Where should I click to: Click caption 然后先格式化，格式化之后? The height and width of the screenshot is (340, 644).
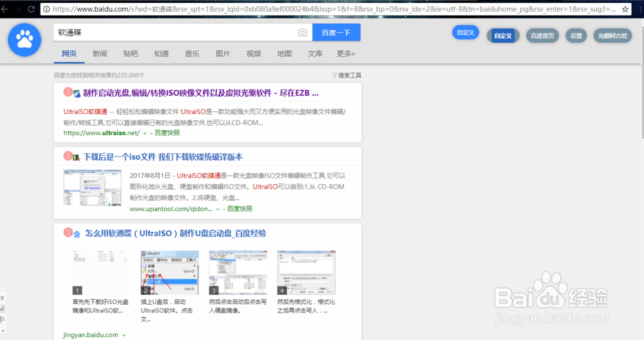(x=306, y=307)
